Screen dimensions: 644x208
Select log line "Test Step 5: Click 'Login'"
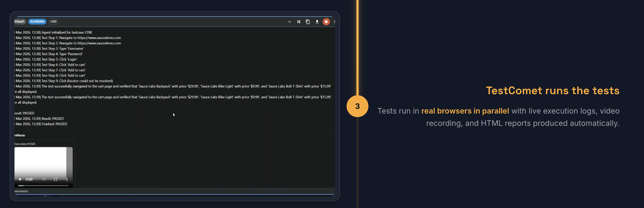(x=46, y=59)
